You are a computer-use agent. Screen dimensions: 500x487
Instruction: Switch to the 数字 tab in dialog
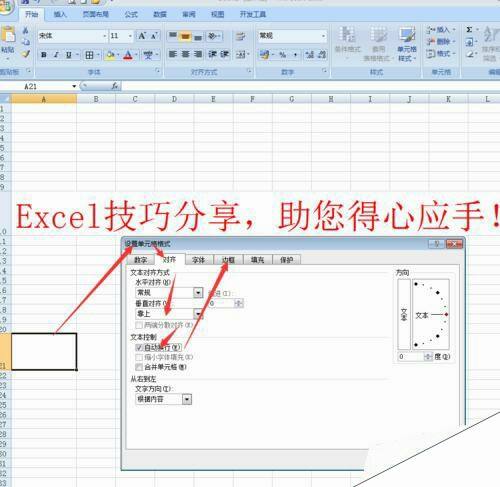pyautogui.click(x=141, y=260)
